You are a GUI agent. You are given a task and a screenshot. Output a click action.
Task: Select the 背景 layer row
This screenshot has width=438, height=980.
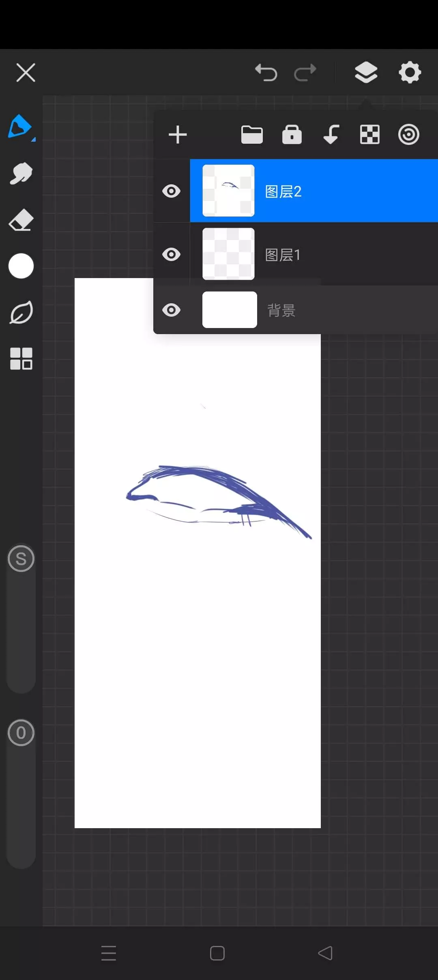[296, 310]
